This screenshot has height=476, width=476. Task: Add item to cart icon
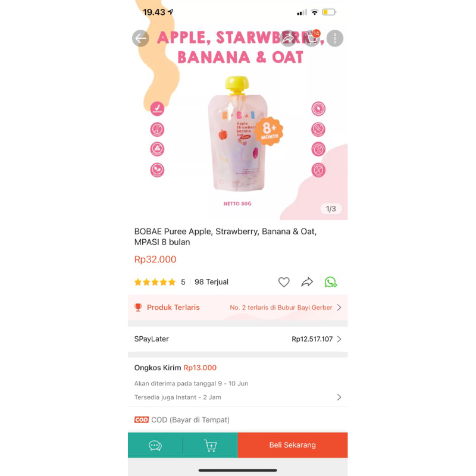[211, 445]
